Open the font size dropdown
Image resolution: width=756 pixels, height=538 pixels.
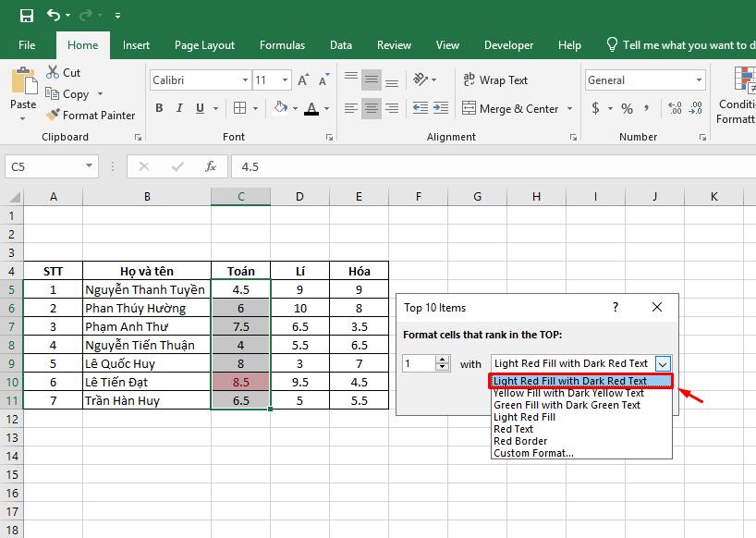[x=283, y=79]
